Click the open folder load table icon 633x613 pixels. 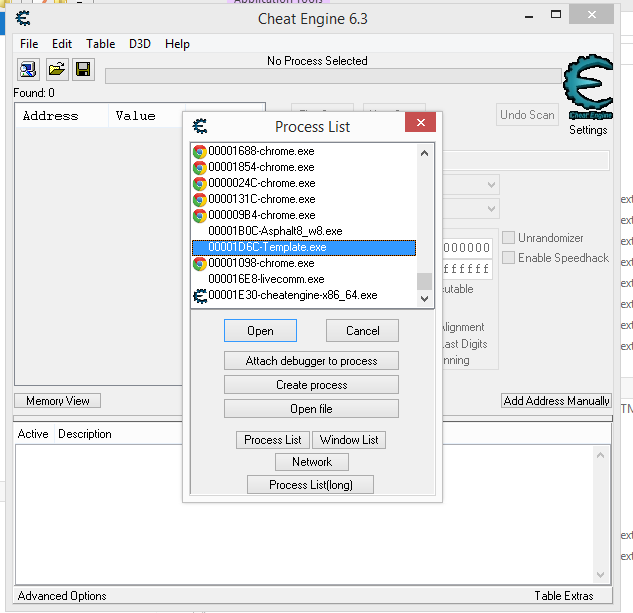57,69
